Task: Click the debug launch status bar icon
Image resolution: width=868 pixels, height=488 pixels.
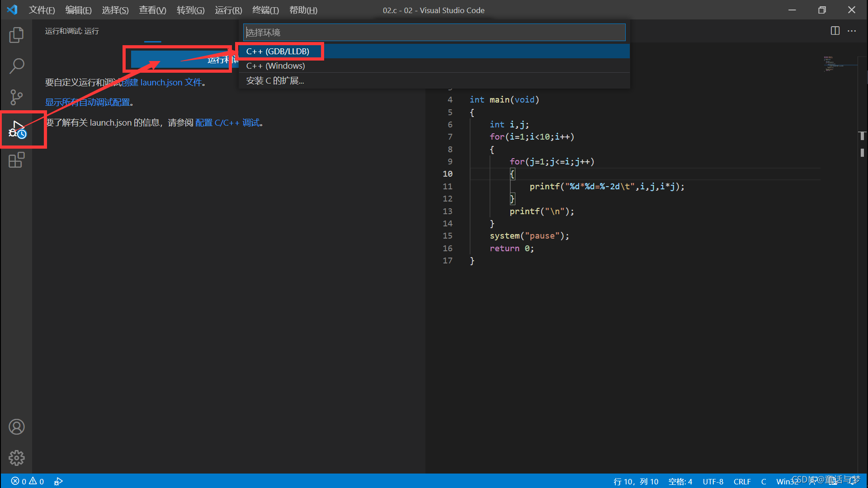Action: pos(58,481)
